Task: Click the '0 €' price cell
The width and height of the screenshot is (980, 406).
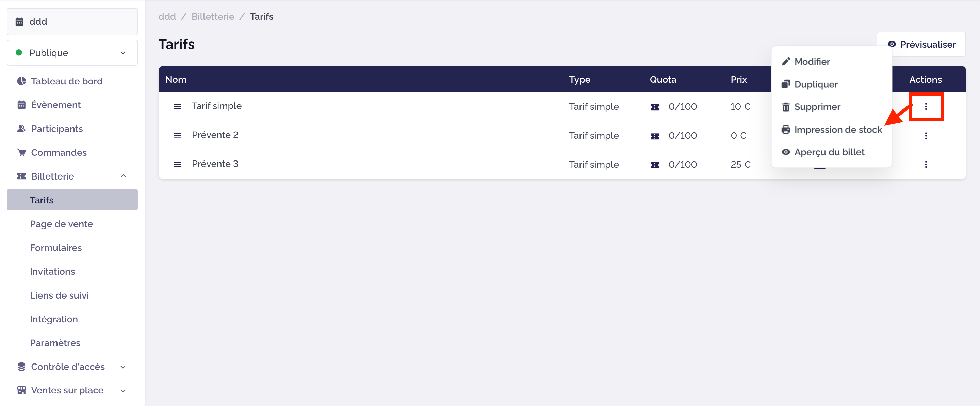Action: pos(738,136)
